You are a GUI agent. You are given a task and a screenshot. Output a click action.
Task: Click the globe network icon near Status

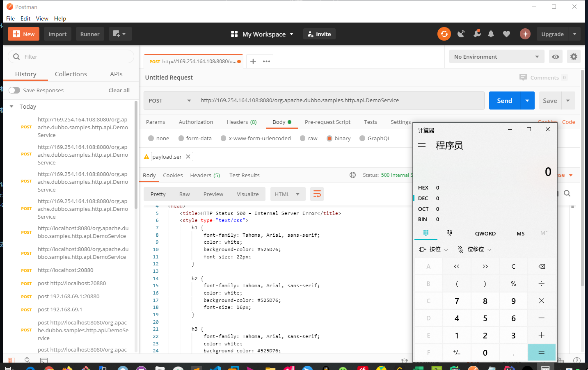point(352,175)
